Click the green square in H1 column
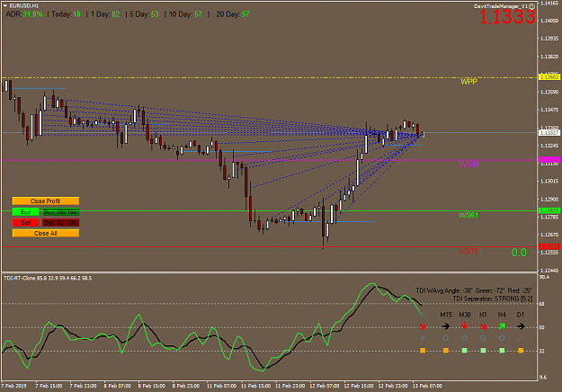Image resolution: width=562 pixels, height=392 pixels. pos(483,351)
